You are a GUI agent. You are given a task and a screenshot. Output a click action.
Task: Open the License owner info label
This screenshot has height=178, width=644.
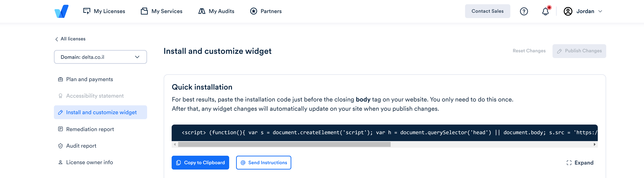point(89,162)
